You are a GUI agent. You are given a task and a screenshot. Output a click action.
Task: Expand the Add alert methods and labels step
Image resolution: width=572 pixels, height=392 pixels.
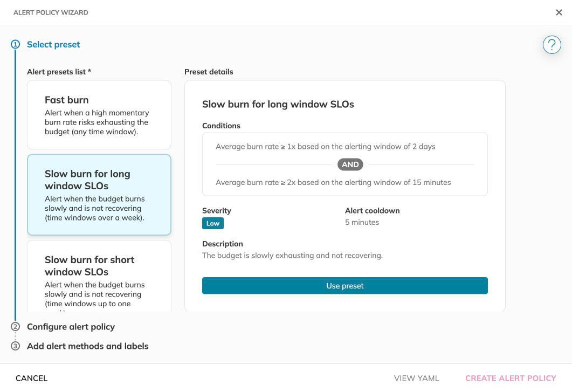click(88, 346)
